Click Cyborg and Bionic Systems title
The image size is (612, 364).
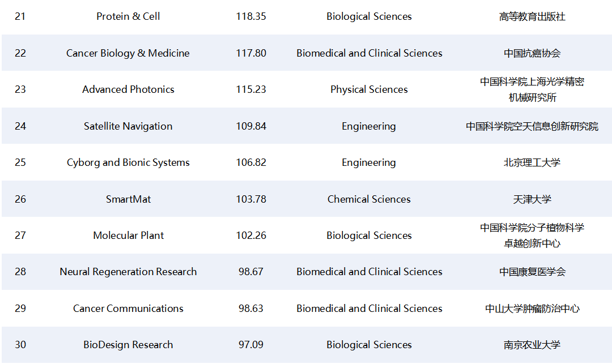pyautogui.click(x=128, y=162)
